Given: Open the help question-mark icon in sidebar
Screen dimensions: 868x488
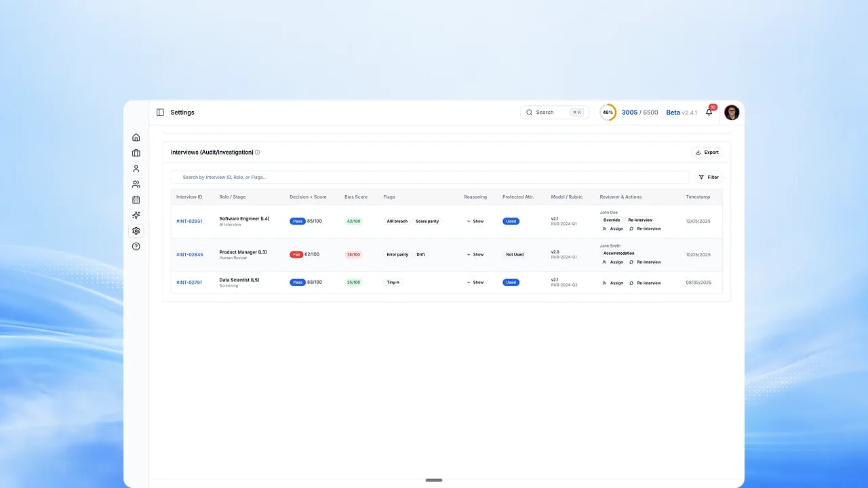Looking at the screenshot, I should click(136, 247).
